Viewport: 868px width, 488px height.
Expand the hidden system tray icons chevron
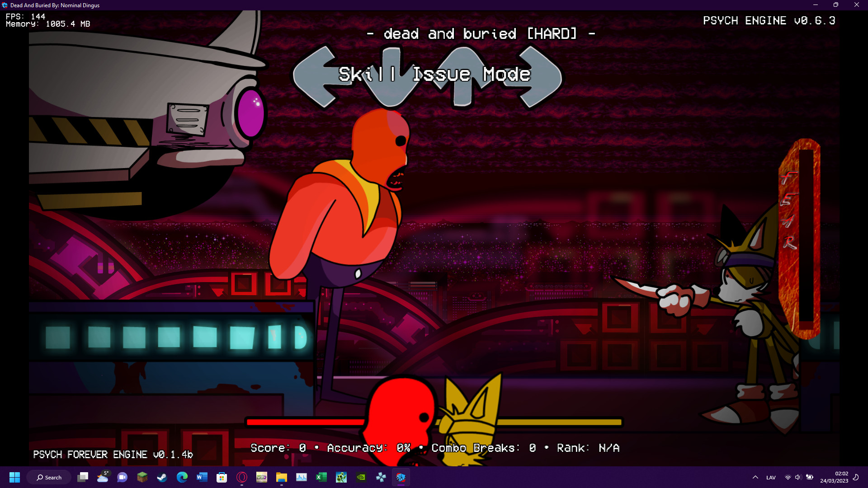755,477
